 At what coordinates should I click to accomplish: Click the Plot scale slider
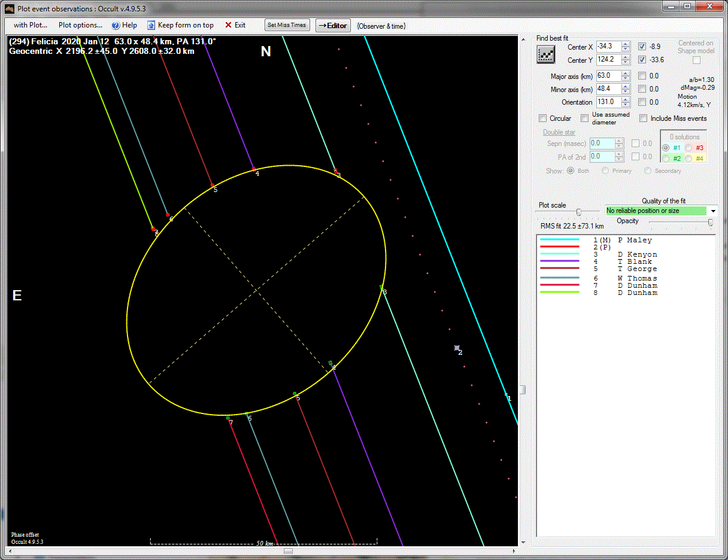point(578,212)
